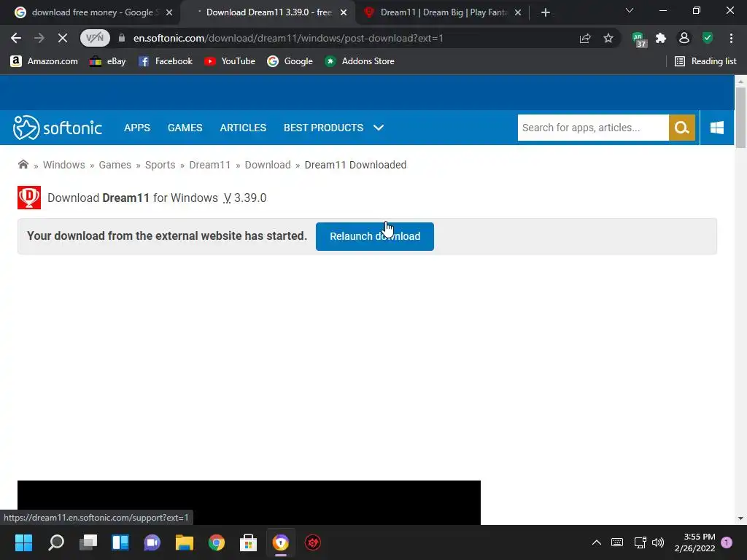Viewport: 747px width, 560px height.
Task: Go back using the browser back arrow
Action: [16, 38]
